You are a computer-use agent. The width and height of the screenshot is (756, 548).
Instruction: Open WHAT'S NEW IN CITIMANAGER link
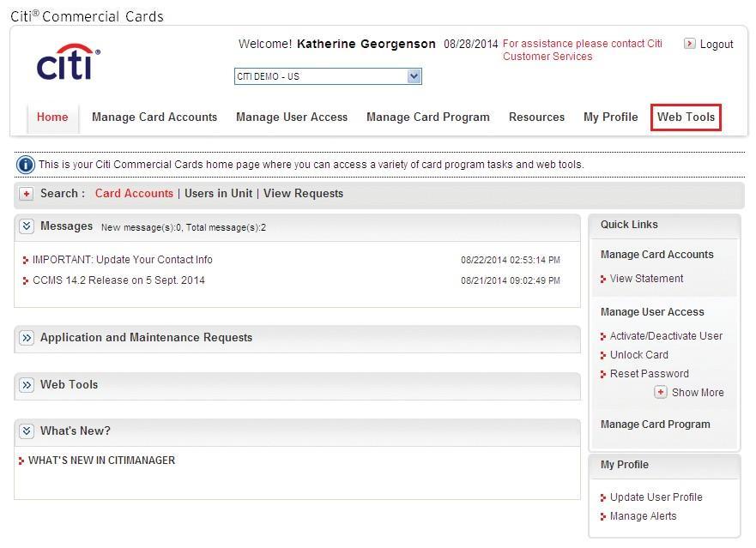click(102, 461)
